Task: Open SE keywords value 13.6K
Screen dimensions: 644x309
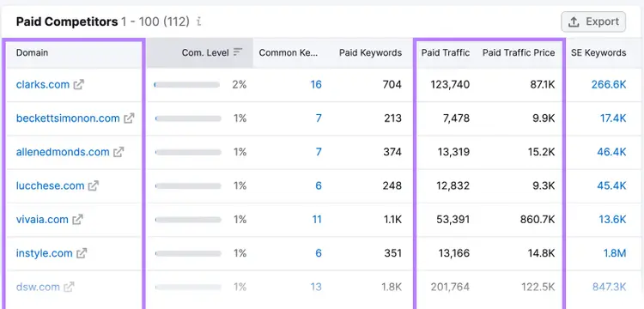Action: pos(612,219)
